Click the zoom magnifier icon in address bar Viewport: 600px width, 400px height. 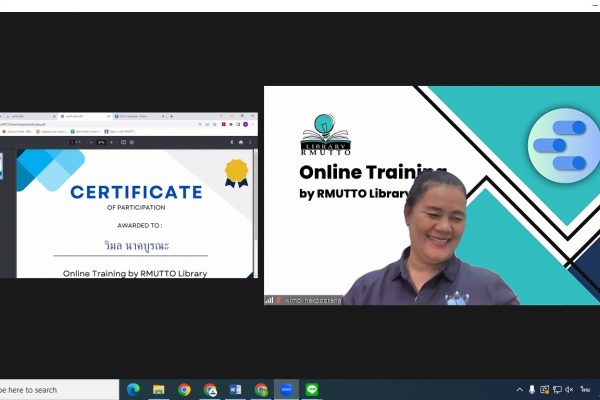pyautogui.click(x=200, y=124)
